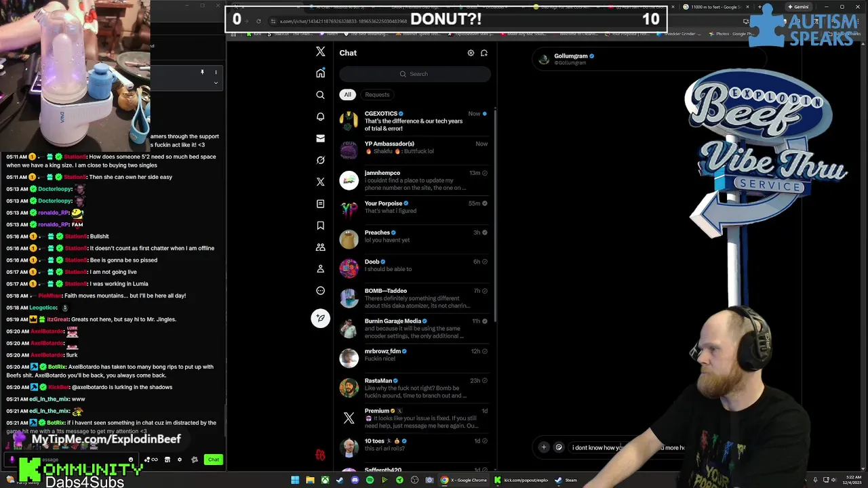Open Premium X icon in the sidebar
Screen dimensions: 868x488
[321, 182]
